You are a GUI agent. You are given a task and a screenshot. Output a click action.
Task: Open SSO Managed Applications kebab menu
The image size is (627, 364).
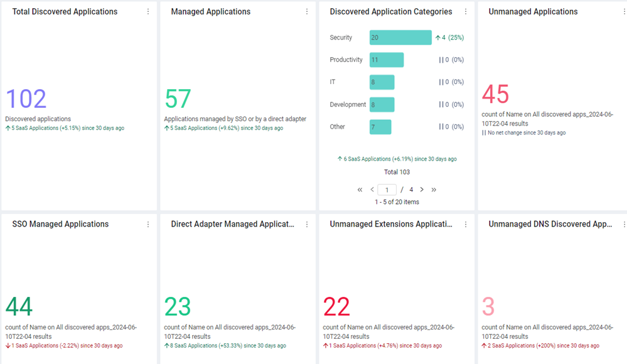tap(148, 225)
